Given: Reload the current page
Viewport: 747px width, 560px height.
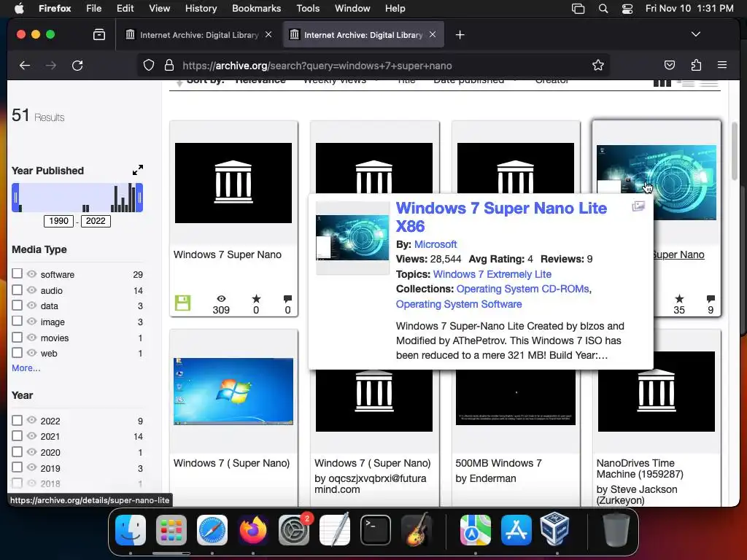Looking at the screenshot, I should (77, 65).
